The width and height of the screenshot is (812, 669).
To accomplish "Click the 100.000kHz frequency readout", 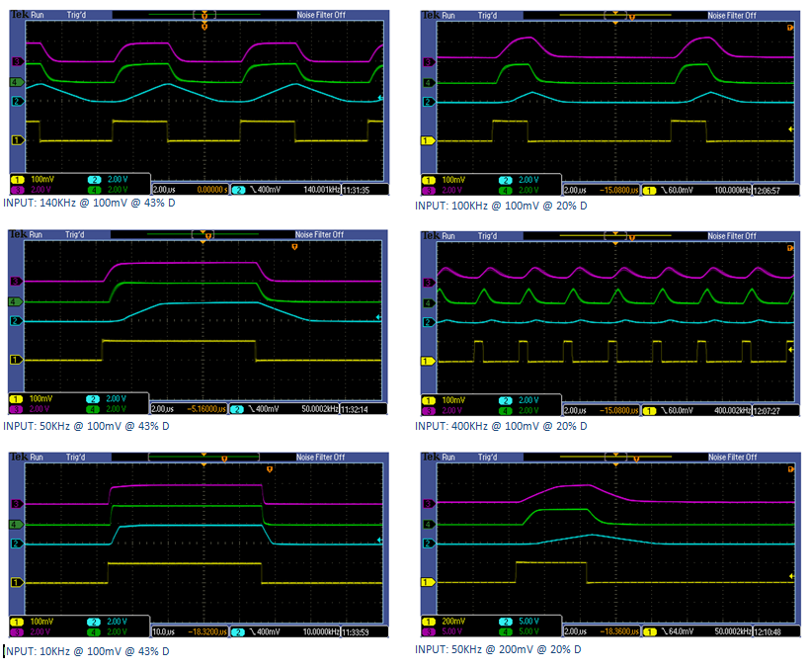I will coord(732,190).
